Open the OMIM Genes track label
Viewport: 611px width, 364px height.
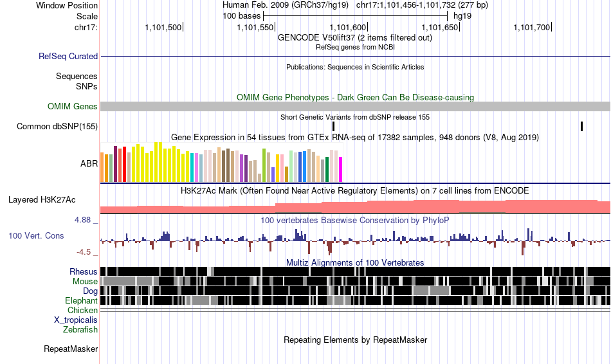pos(73,106)
